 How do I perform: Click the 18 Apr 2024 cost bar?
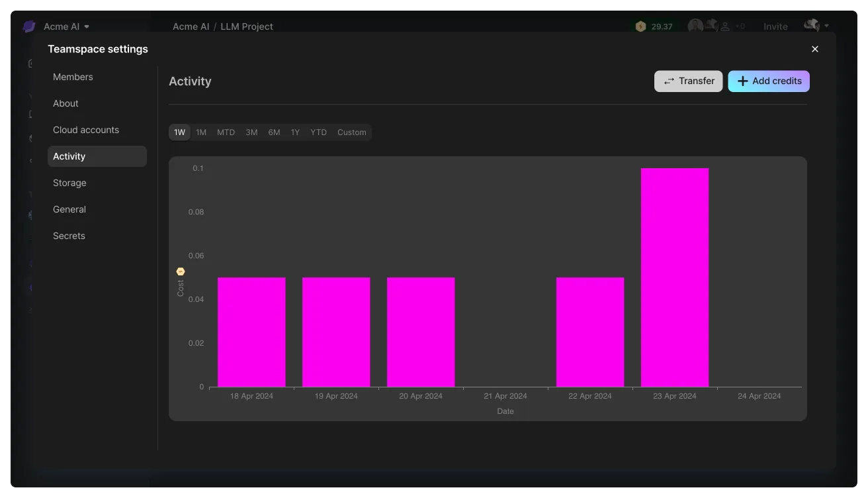tap(251, 332)
